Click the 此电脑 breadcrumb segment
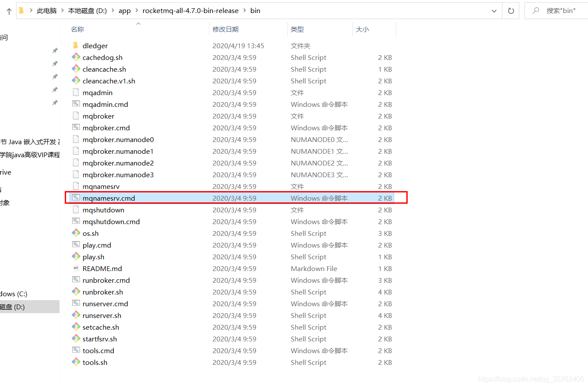 click(47, 11)
